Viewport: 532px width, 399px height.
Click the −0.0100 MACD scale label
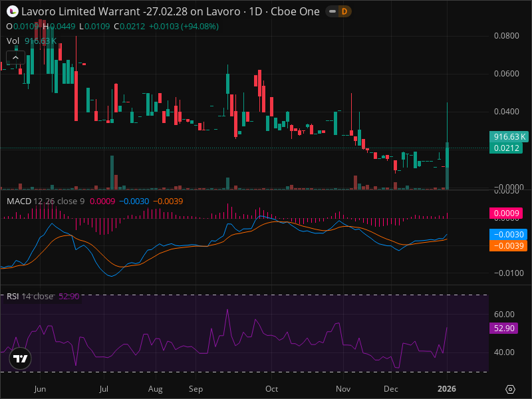[509, 273]
